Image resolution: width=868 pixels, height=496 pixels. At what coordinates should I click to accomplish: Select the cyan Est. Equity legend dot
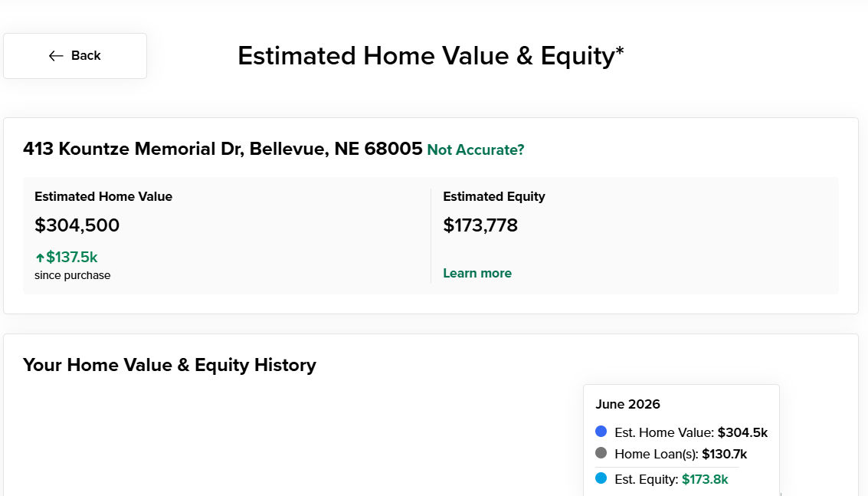(601, 478)
